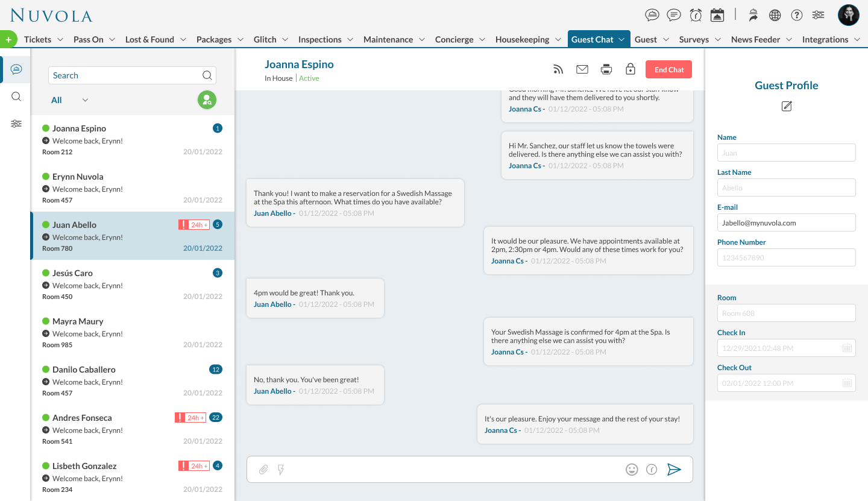
Task: Select the magnifier icon in left sidebar
Action: (16, 96)
